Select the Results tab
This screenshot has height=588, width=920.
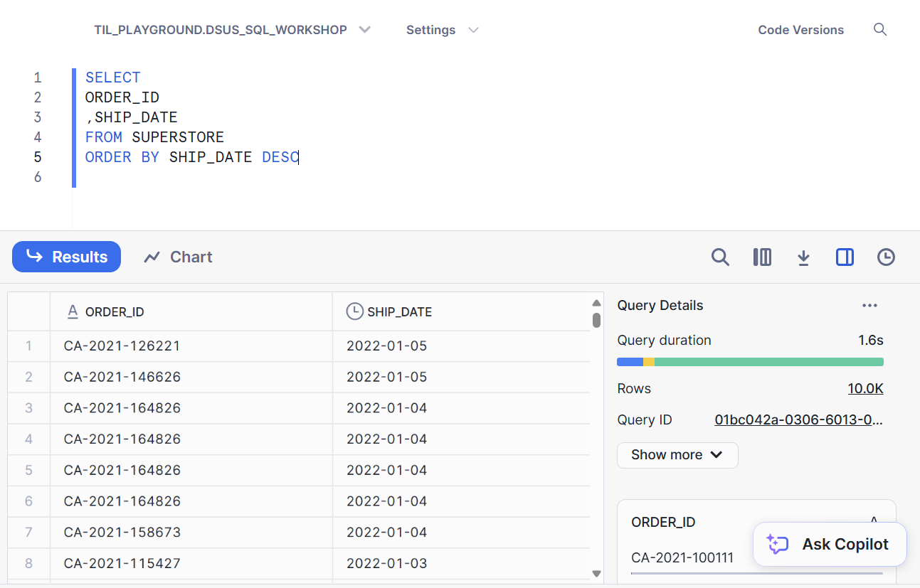tap(67, 257)
